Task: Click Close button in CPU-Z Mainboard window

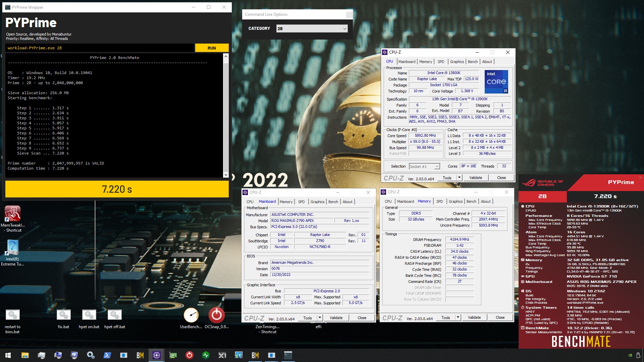Action: click(362, 318)
